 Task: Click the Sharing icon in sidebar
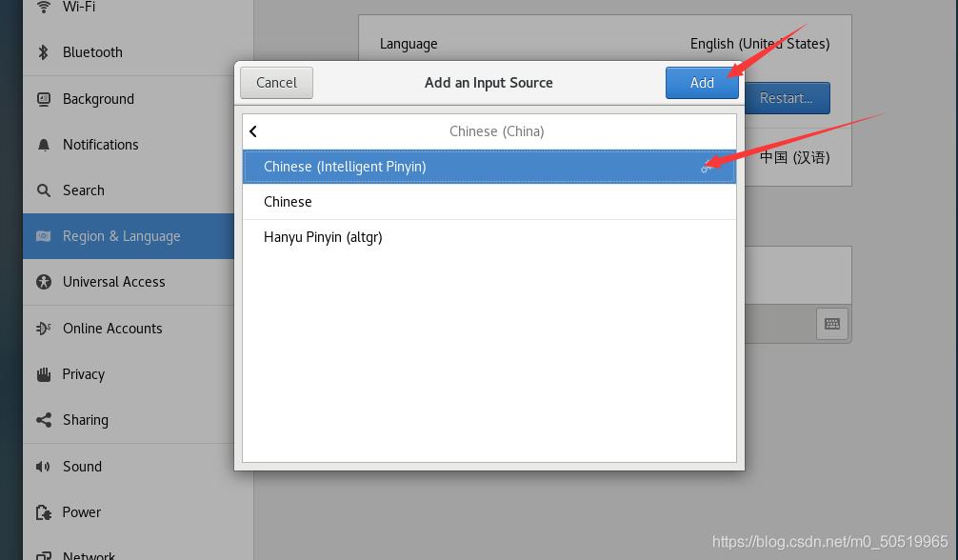tap(44, 420)
